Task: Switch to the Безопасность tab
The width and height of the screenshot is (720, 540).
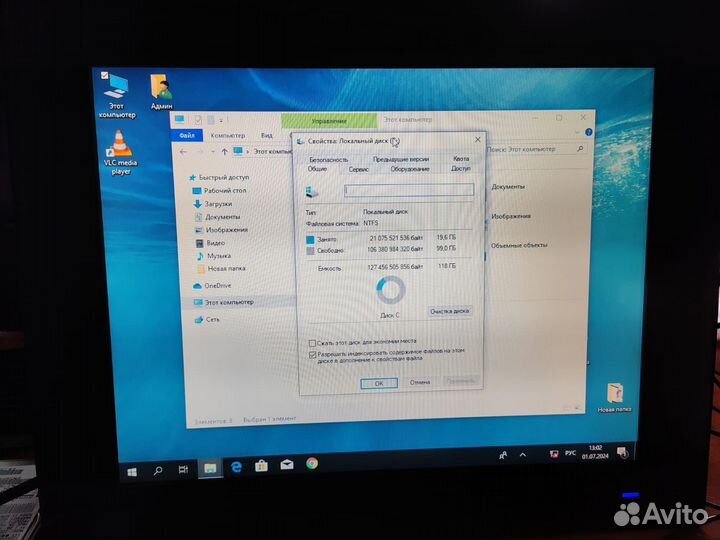Action: [x=328, y=159]
